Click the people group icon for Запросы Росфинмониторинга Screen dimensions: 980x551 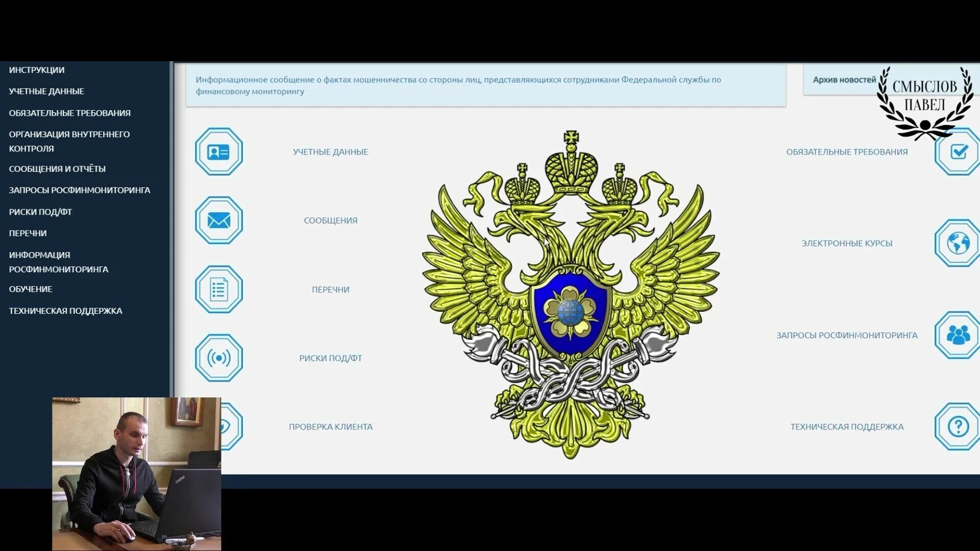point(958,335)
